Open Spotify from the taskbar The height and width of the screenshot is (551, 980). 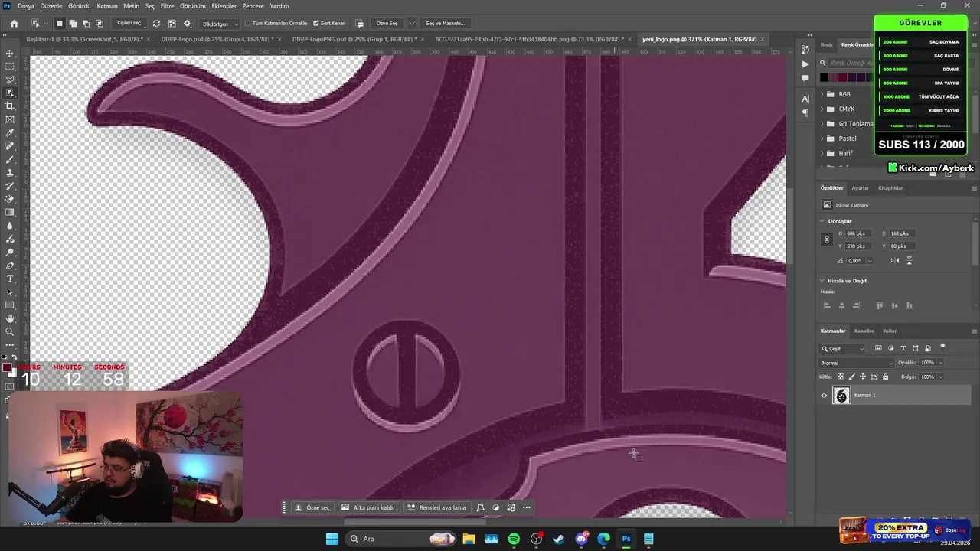click(x=514, y=539)
